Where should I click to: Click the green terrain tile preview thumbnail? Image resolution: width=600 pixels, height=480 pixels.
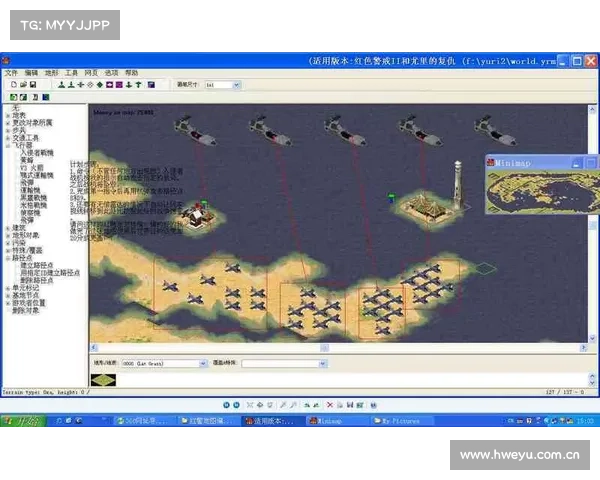[103, 380]
